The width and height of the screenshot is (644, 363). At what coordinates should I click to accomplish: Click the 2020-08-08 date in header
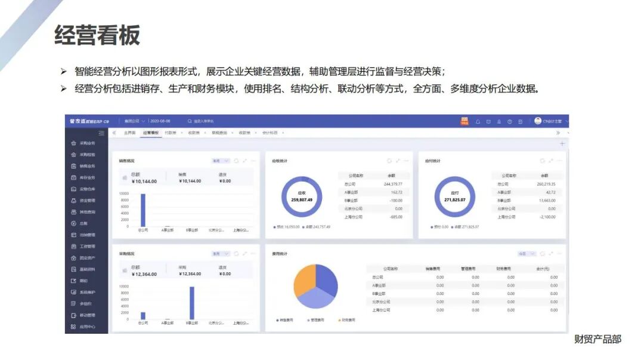point(160,121)
